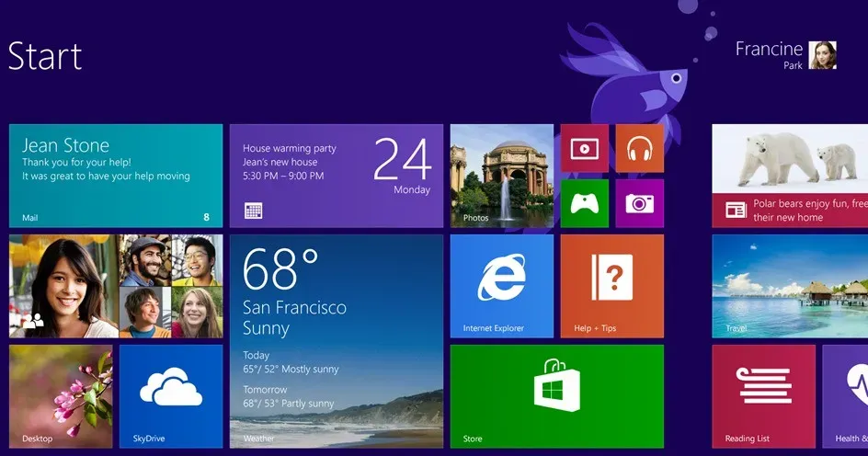868x456 pixels.
Task: Click the 68° temperature reading
Action: pos(280,269)
